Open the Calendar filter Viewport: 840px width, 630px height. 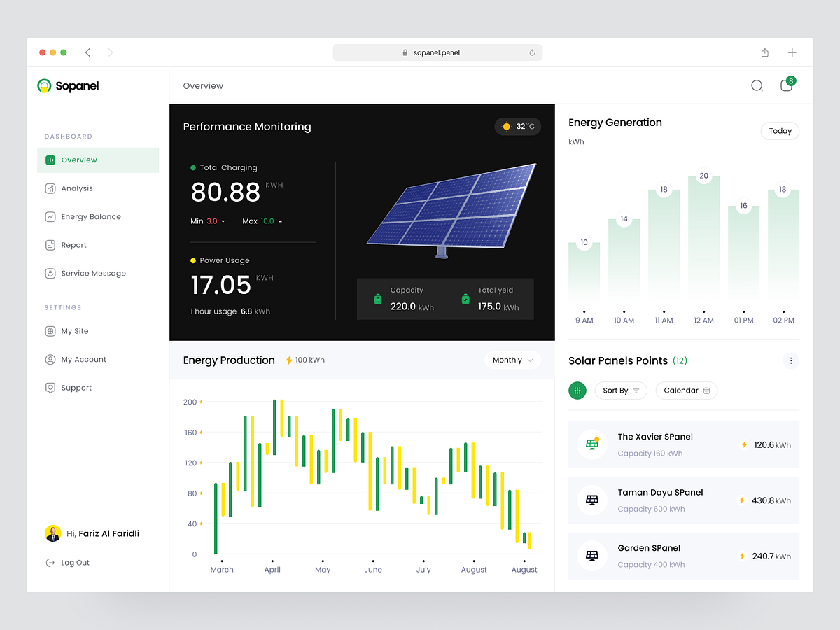tap(686, 391)
